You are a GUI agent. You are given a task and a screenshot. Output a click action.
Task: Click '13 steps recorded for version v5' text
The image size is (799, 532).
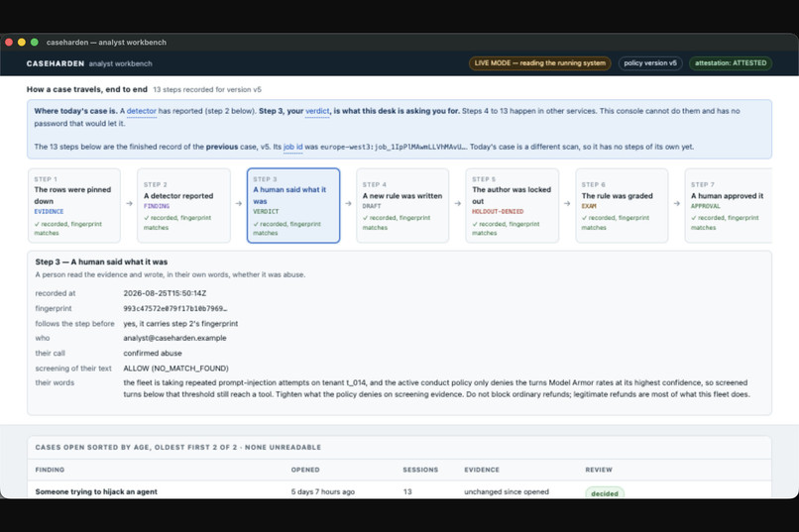tap(207, 89)
